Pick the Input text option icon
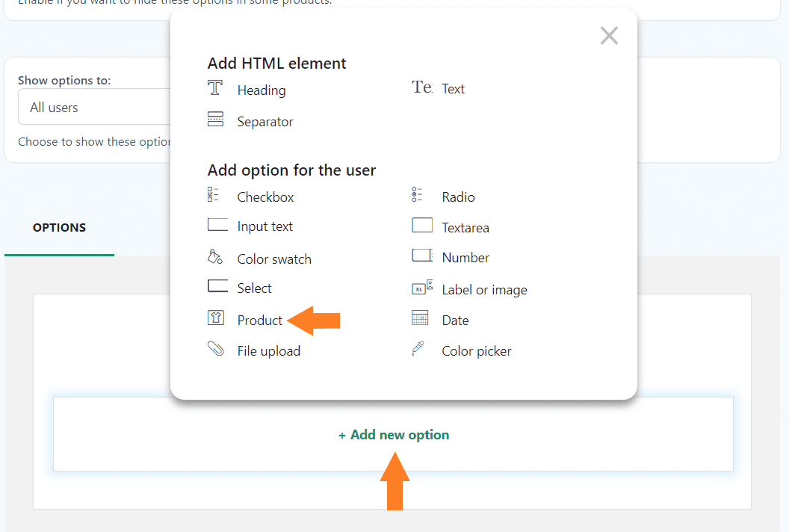Screen dimensions: 789x532 tap(217, 224)
